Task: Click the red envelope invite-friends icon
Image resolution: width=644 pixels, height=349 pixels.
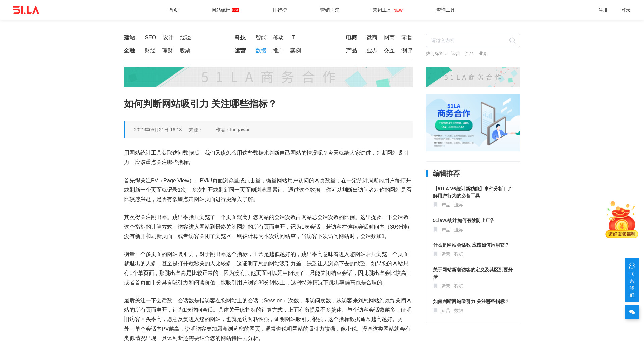Action: coord(622,220)
